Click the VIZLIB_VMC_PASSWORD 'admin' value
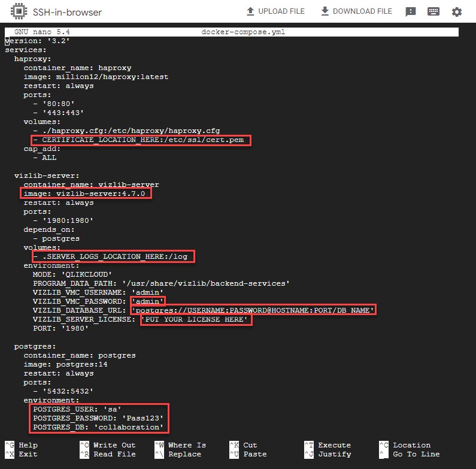The height and width of the screenshot is (469, 476). point(147,301)
